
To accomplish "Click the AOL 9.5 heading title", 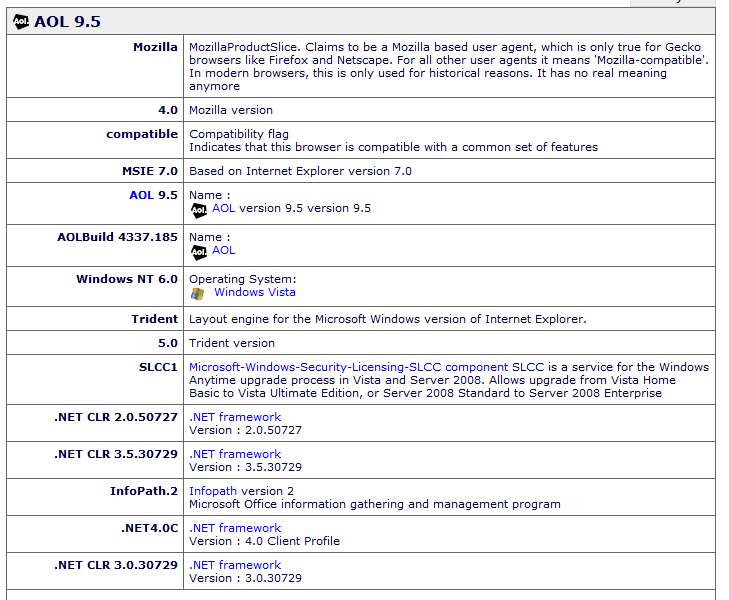I will click(67, 22).
